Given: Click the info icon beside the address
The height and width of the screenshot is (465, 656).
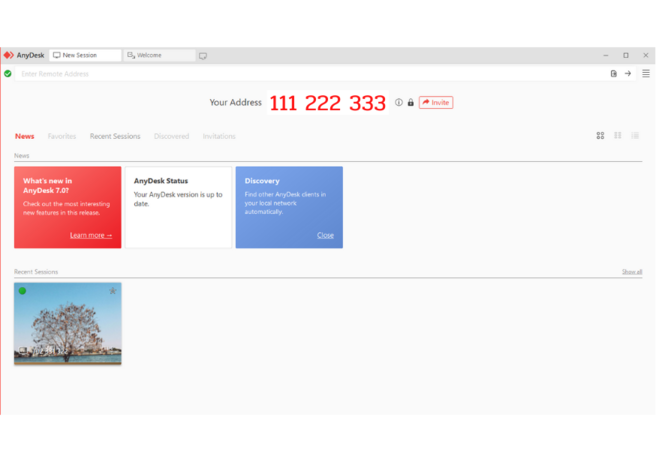Looking at the screenshot, I should point(399,103).
